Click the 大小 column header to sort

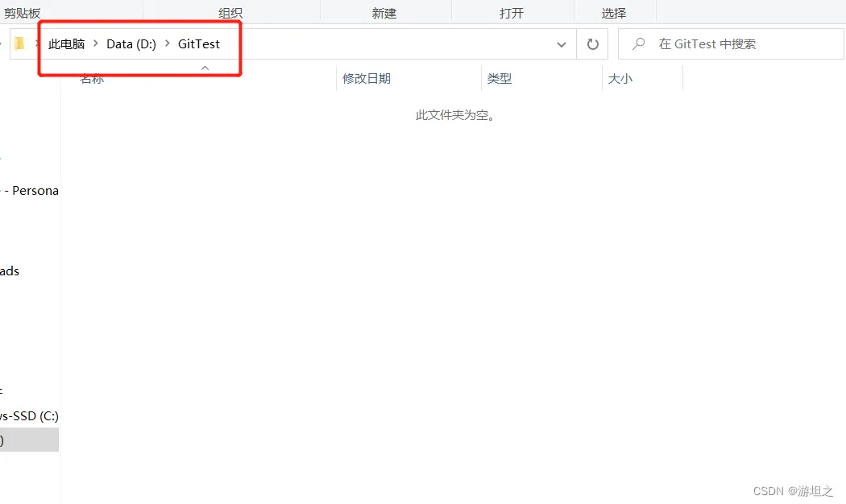pyautogui.click(x=620, y=78)
